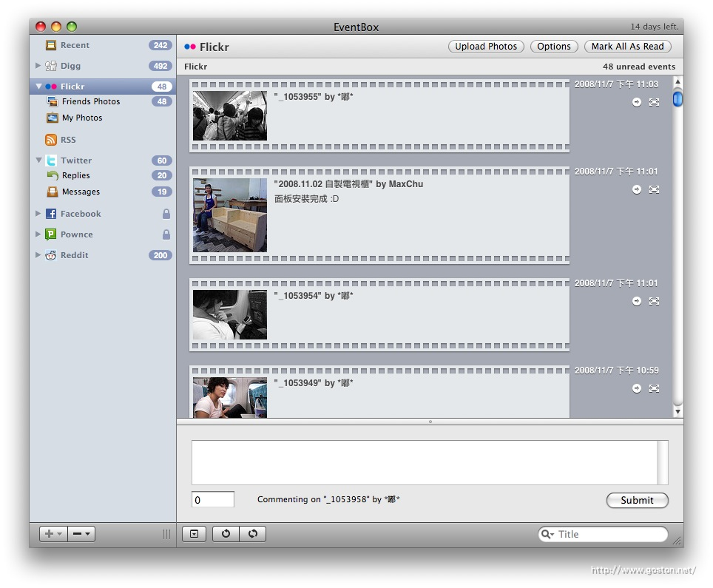Viewport: 713px width, 588px height.
Task: Enlarge the "_1053955" photo with its expand icon
Action: pos(654,102)
